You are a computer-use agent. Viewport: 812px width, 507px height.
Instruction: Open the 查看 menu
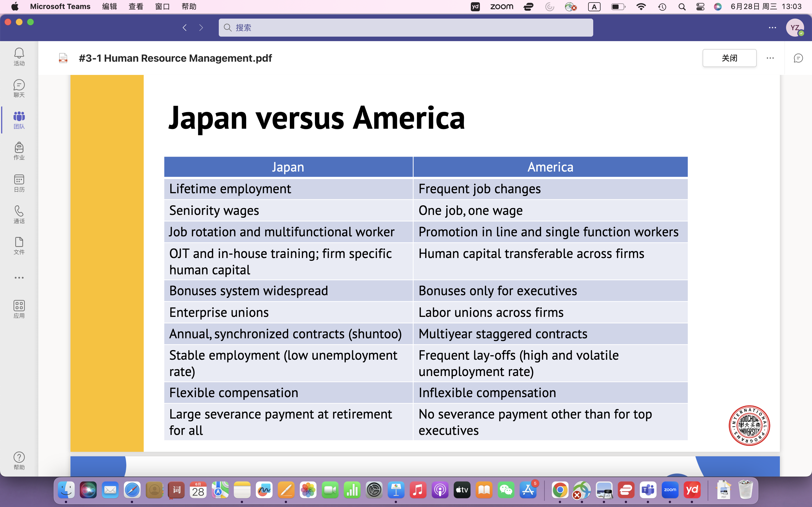(136, 6)
